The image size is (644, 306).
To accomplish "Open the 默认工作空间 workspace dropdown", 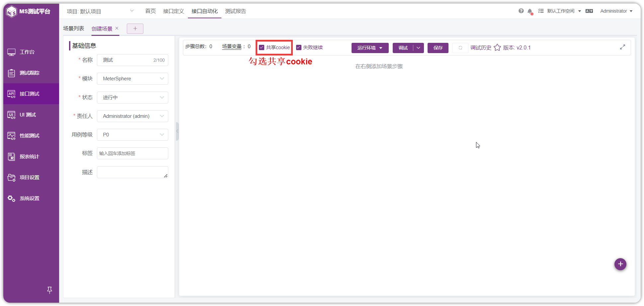I will click(x=564, y=11).
